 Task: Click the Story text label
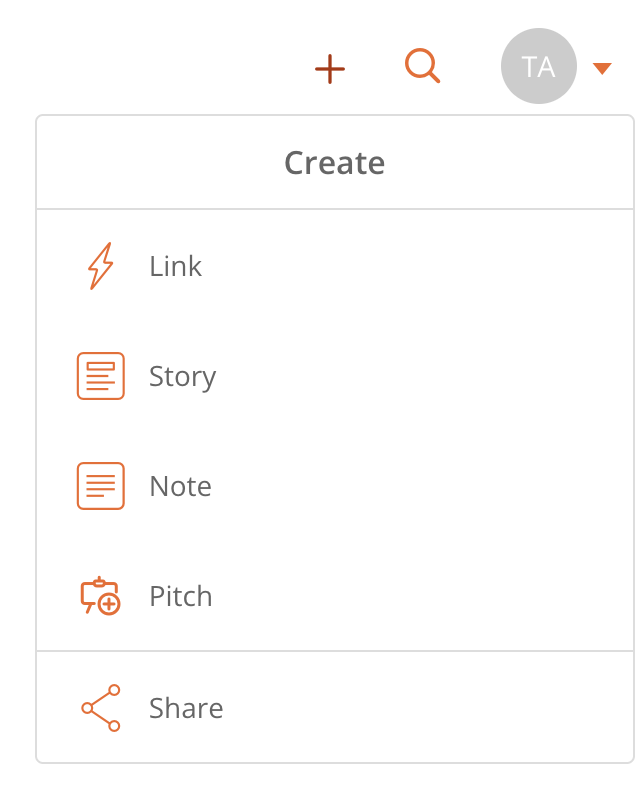point(183,377)
